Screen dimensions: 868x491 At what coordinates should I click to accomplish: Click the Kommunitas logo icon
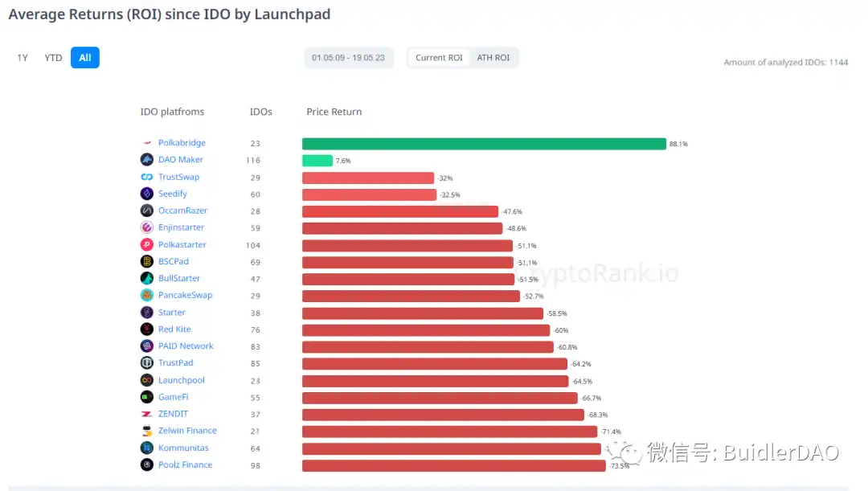coord(147,447)
